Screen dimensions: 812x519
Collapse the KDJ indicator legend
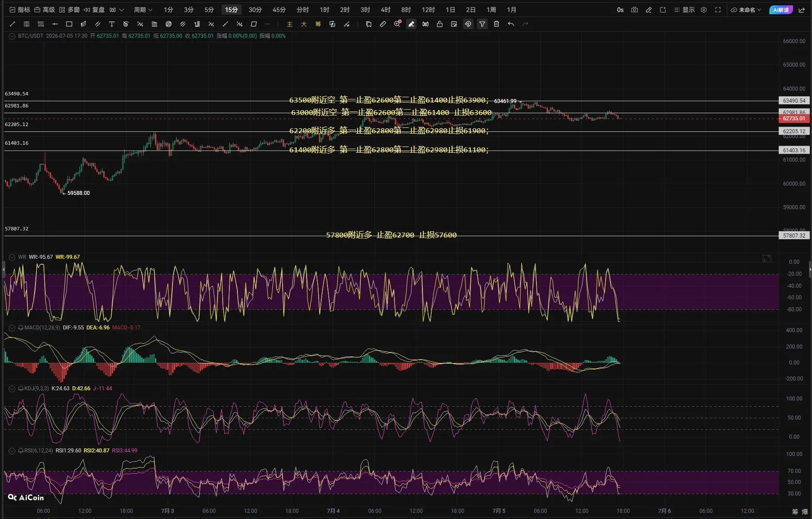(12, 388)
